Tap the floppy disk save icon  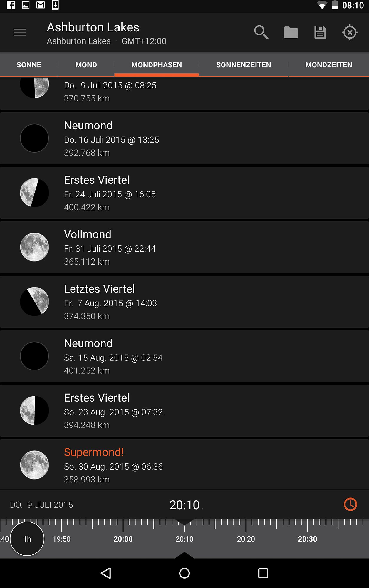320,32
